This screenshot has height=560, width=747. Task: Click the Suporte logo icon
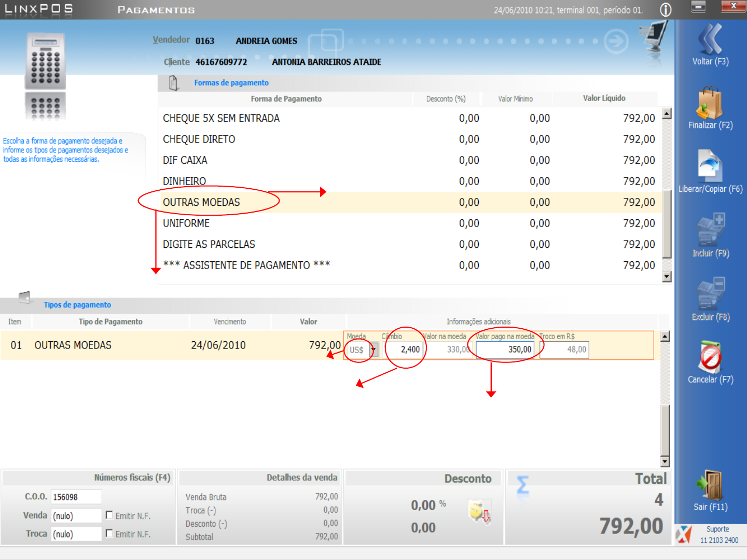pyautogui.click(x=684, y=534)
